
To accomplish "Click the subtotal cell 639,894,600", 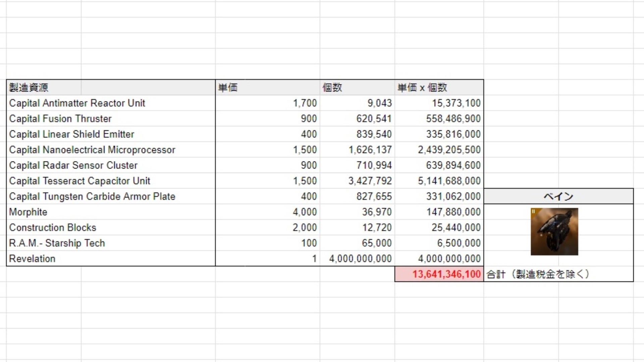I will [x=439, y=165].
